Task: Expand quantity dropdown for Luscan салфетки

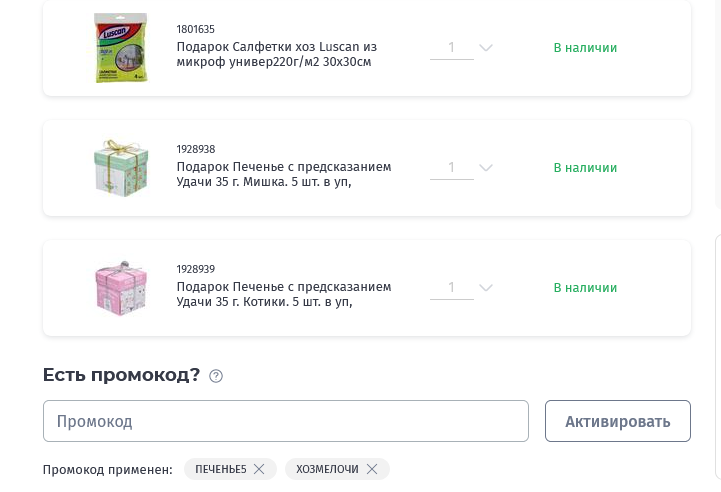Action: (486, 47)
